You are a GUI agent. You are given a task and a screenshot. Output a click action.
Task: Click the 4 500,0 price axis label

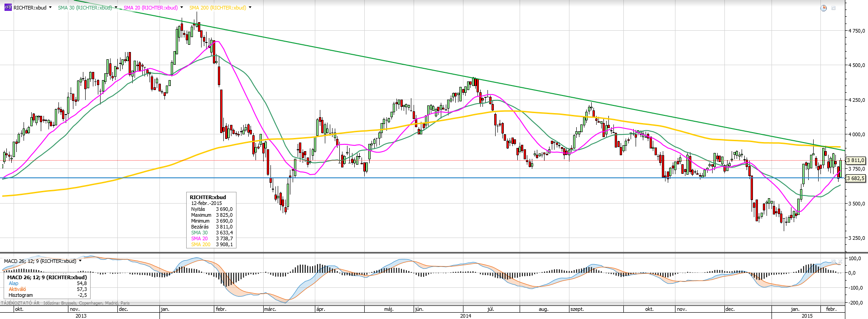856,65
